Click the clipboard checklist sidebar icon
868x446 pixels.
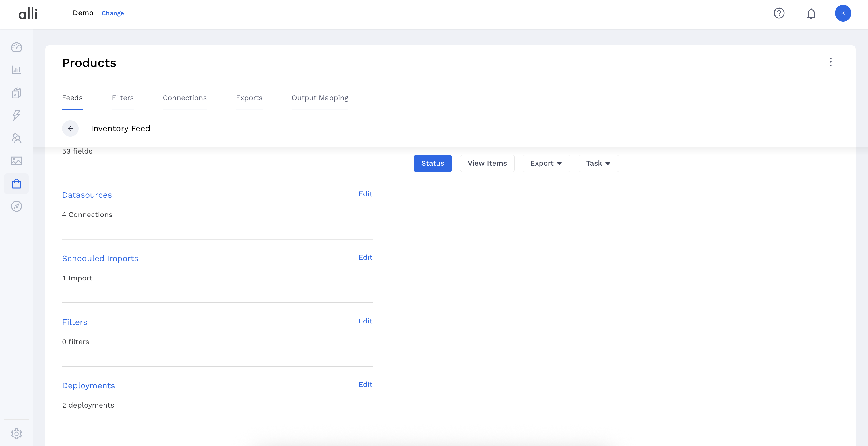(x=16, y=93)
